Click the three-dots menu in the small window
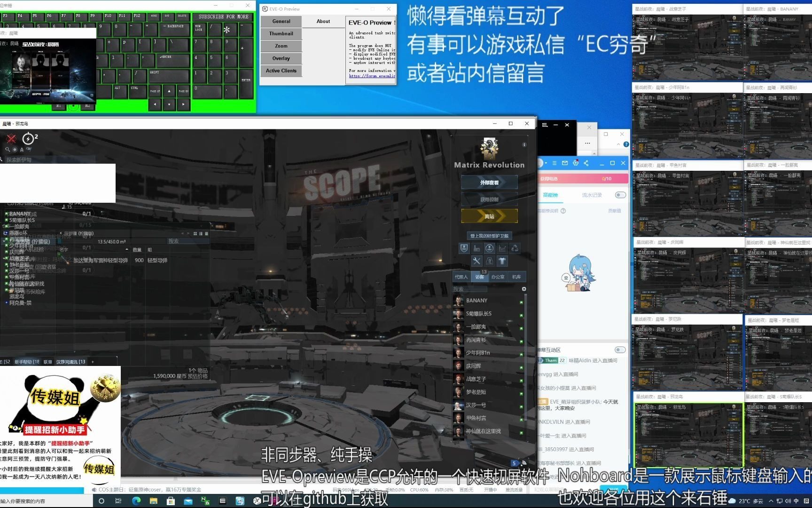 (x=587, y=143)
